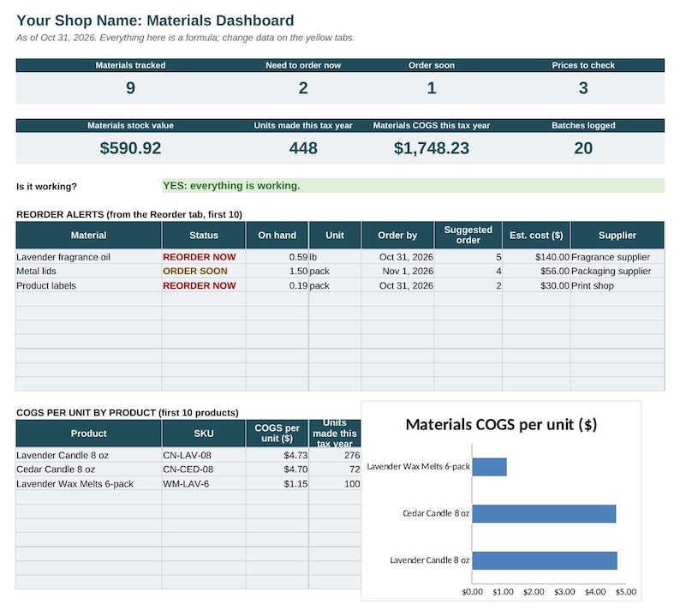Click the $56.00 estimated cost cell
This screenshot has height=616, width=680.
point(536,271)
